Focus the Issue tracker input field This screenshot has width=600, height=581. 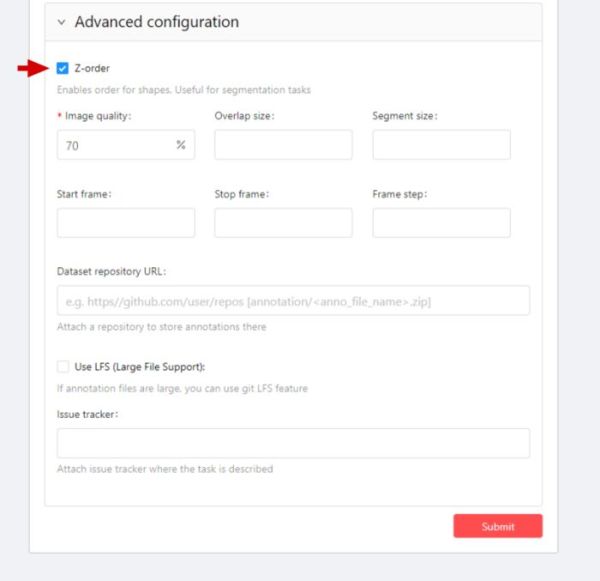click(x=293, y=443)
